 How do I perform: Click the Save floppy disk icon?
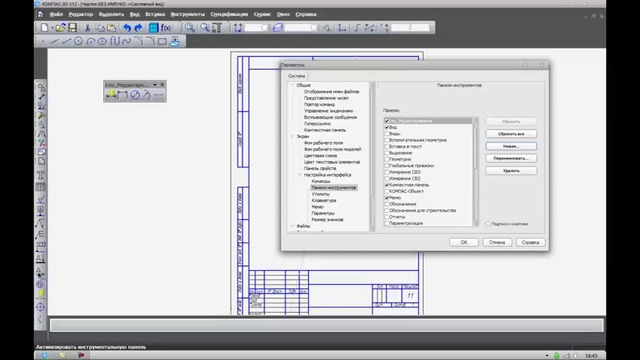[x=73, y=27]
